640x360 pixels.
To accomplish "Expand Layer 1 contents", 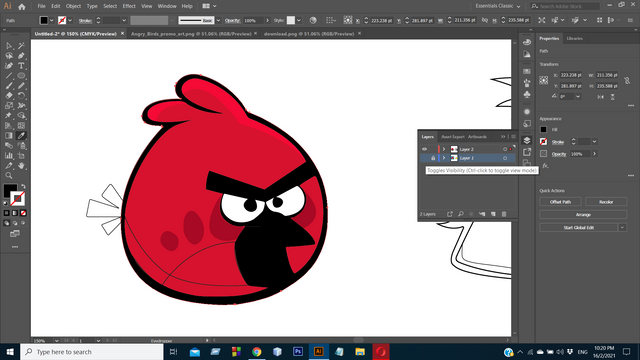I will [444, 158].
